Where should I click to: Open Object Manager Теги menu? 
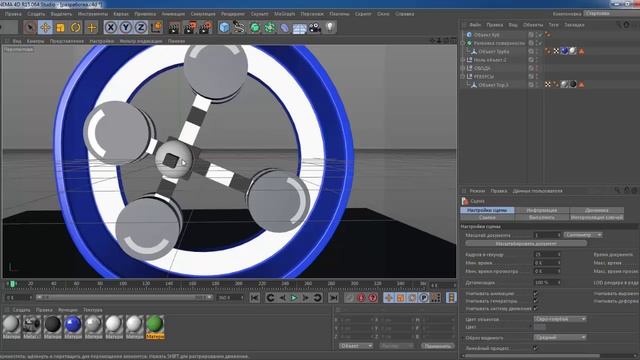[553, 25]
